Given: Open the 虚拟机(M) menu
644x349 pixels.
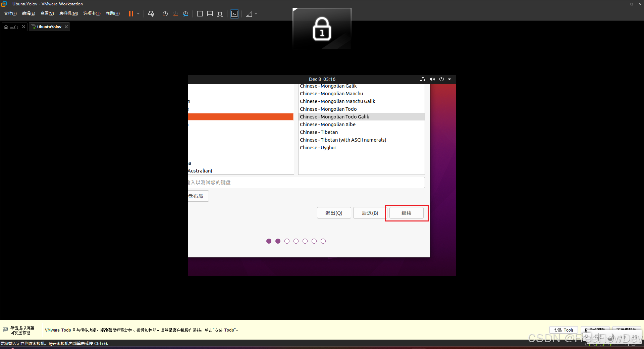Looking at the screenshot, I should (68, 13).
